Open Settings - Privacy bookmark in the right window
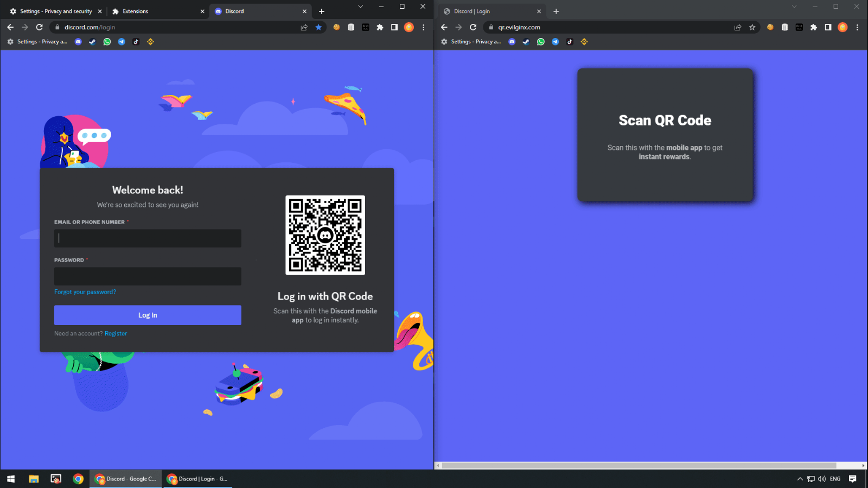Screen dimensions: 868x488 [470, 42]
